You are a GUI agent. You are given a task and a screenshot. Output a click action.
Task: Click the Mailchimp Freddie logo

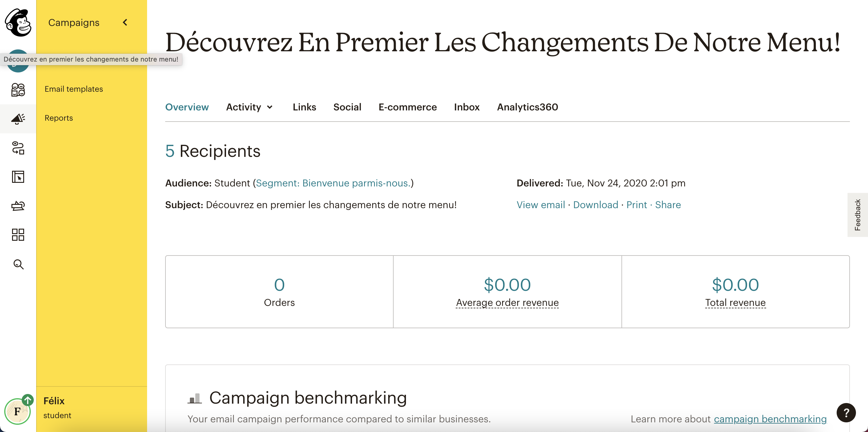tap(18, 23)
